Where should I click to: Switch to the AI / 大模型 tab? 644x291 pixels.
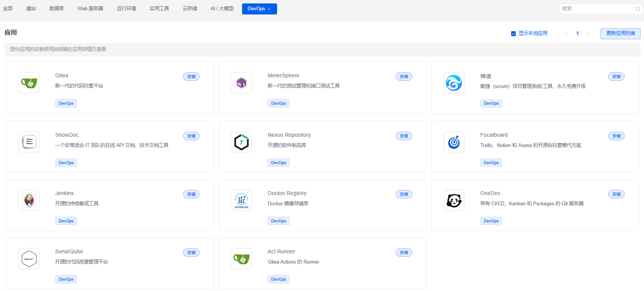click(222, 8)
